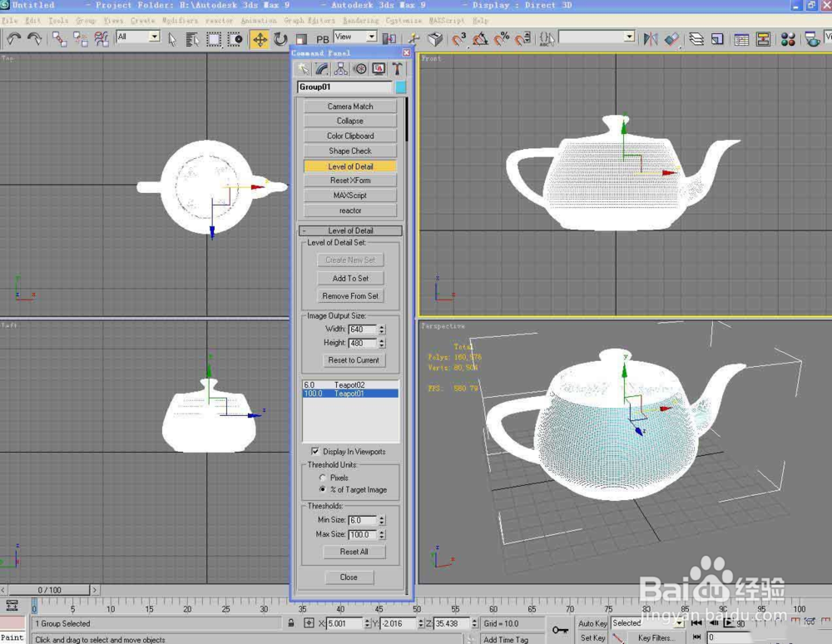The width and height of the screenshot is (832, 644).
Task: Click the Remove From Set button
Action: 350,296
